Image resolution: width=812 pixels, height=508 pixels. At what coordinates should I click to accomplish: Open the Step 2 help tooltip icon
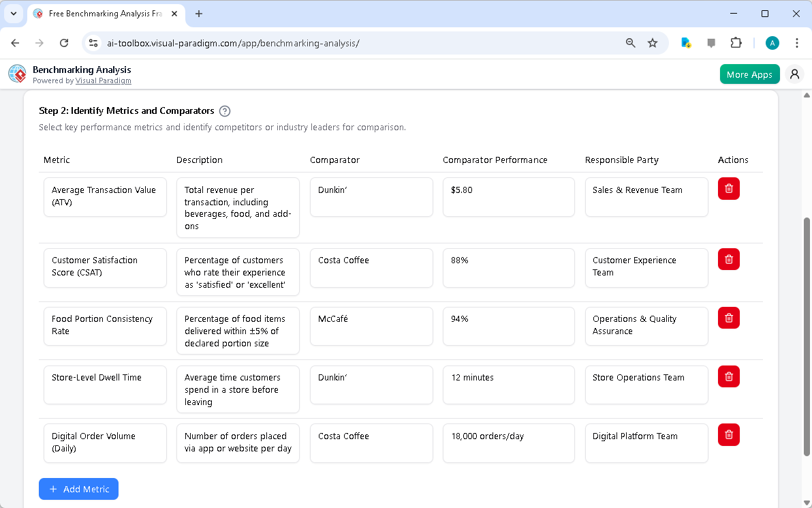tap(224, 110)
